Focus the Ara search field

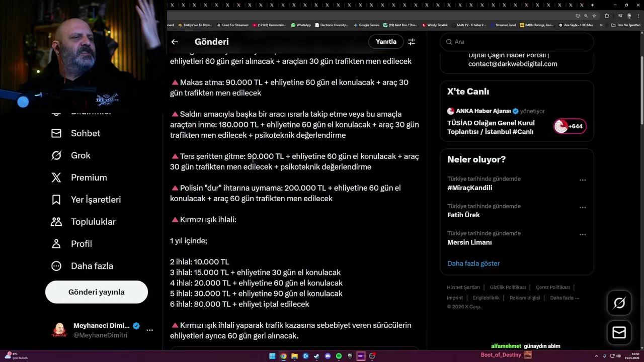tap(517, 42)
